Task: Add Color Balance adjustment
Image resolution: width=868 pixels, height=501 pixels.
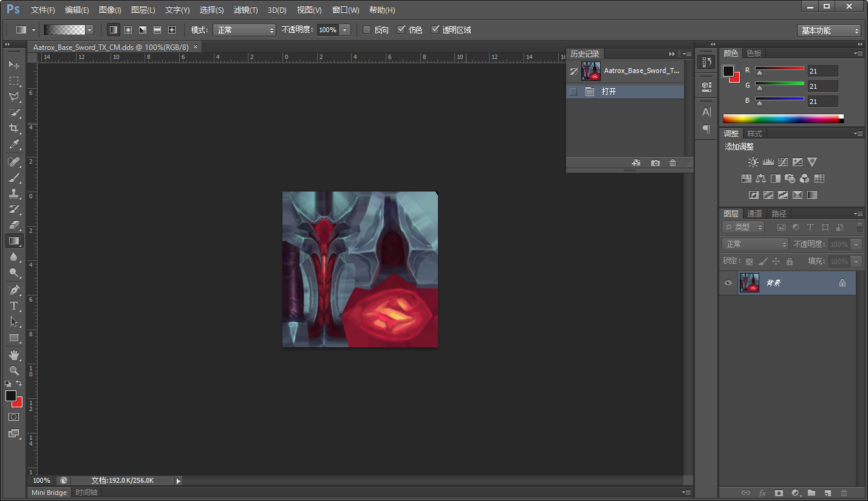Action: coord(761,179)
